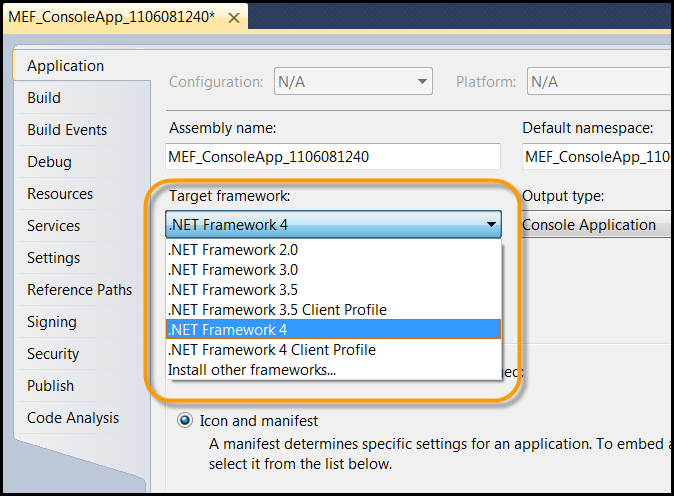Select the Icon and manifest radio button
The image size is (674, 496).
click(184, 421)
